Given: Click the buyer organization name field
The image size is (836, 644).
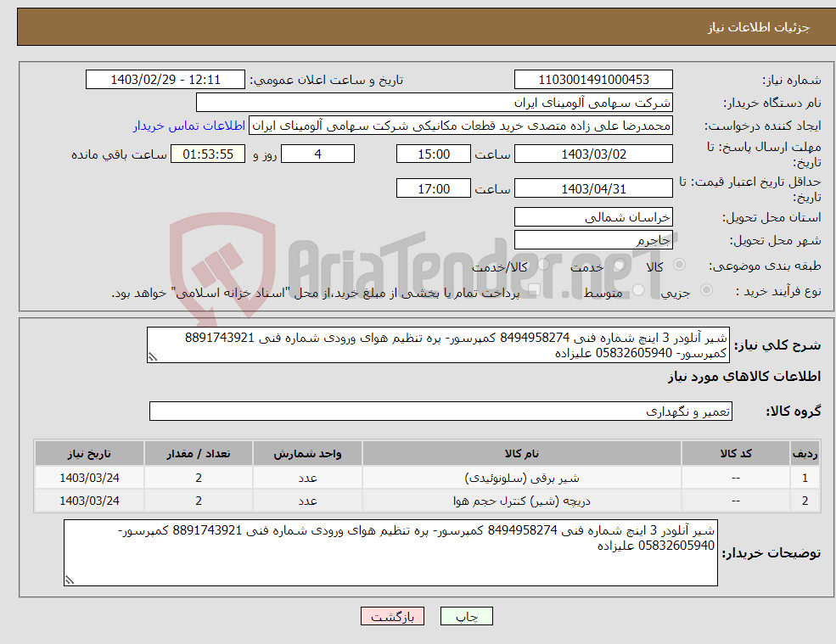Looking at the screenshot, I should [435, 103].
